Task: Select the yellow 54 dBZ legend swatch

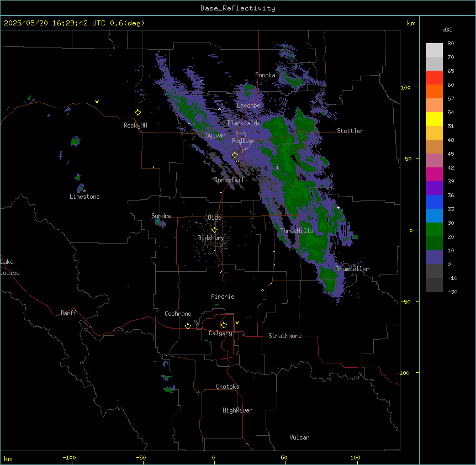Action: [x=434, y=119]
